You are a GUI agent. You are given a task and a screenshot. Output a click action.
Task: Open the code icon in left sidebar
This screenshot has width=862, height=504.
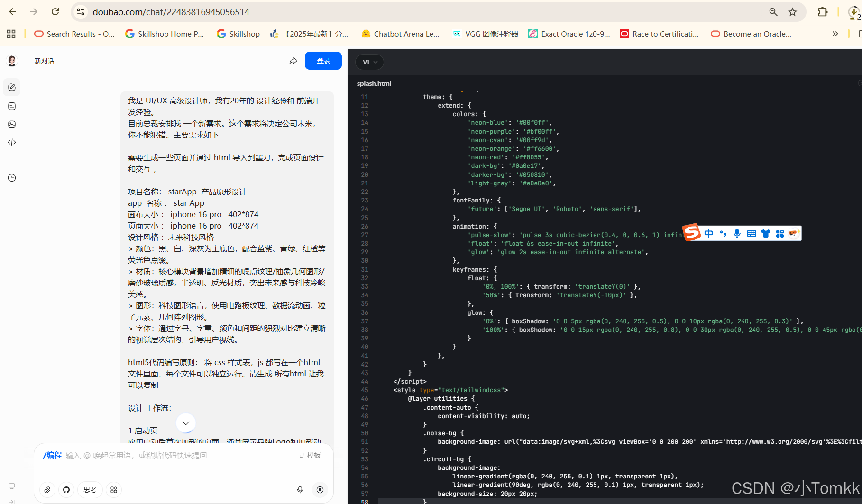pos(12,142)
